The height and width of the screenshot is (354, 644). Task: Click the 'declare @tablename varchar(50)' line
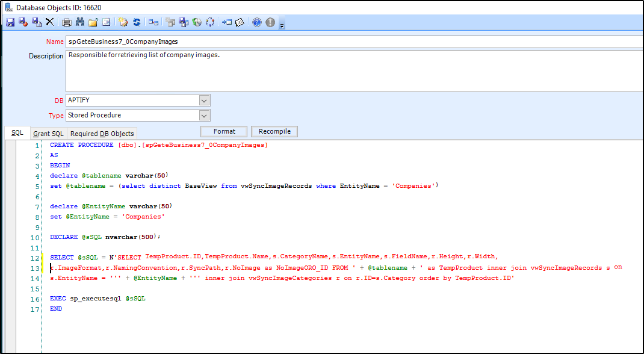coord(110,175)
